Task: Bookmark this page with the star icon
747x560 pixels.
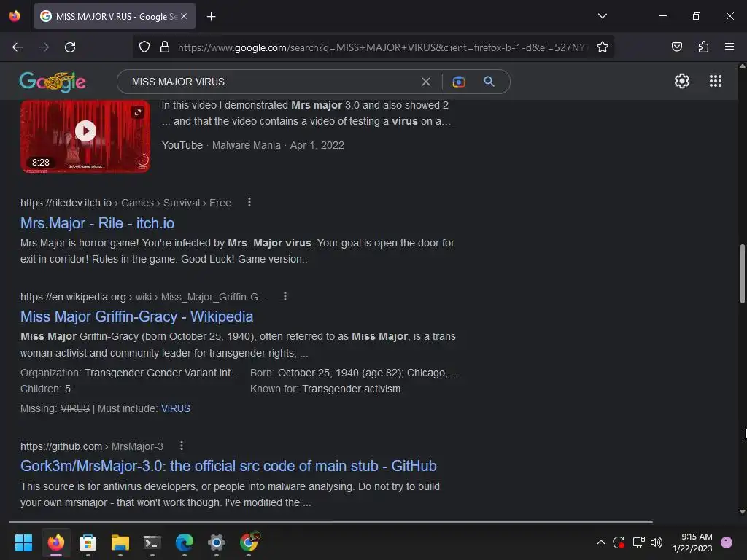Action: tap(602, 47)
